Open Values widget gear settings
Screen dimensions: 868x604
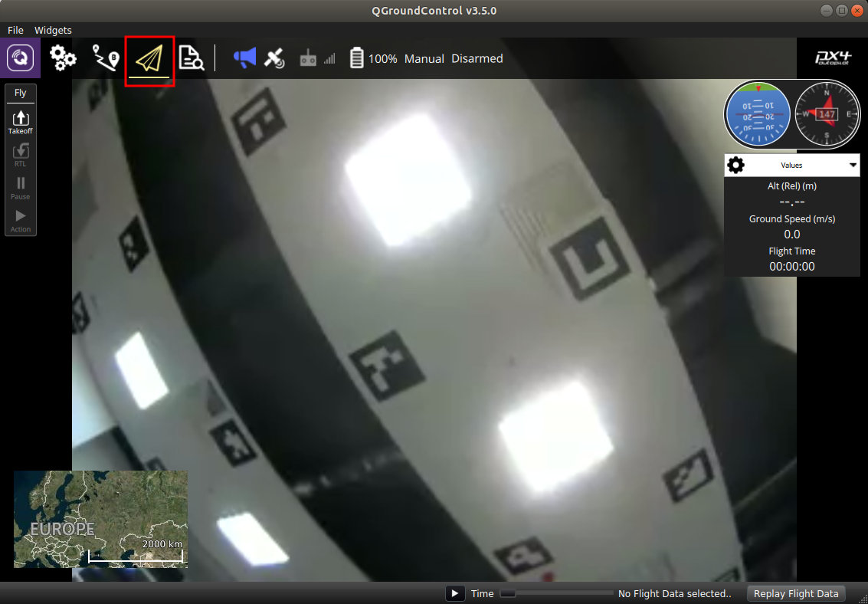[735, 165]
